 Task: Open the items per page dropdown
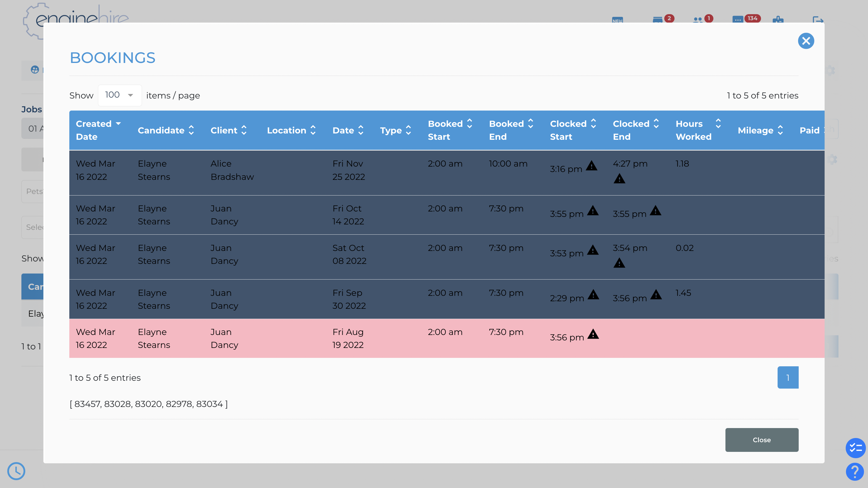coord(120,95)
